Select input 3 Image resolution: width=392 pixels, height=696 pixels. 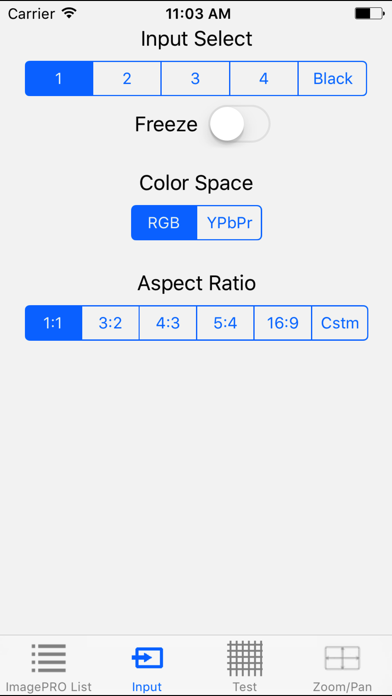[x=195, y=79]
